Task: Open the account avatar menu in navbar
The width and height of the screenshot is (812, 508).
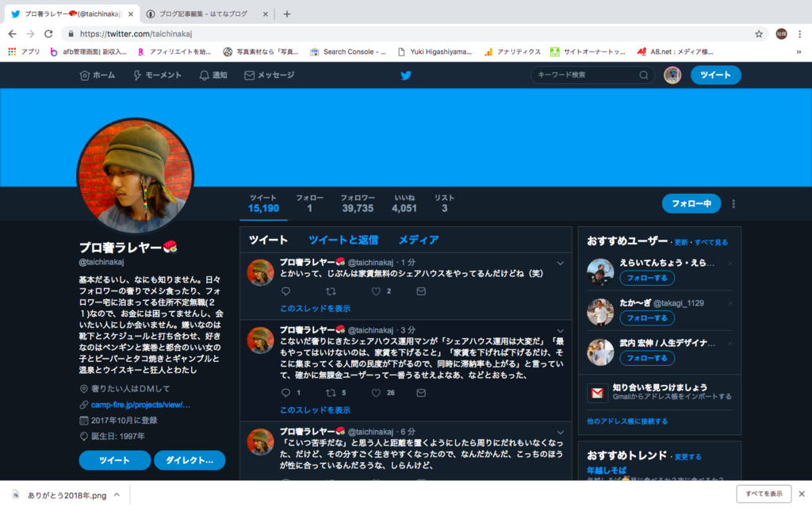Action: click(672, 75)
